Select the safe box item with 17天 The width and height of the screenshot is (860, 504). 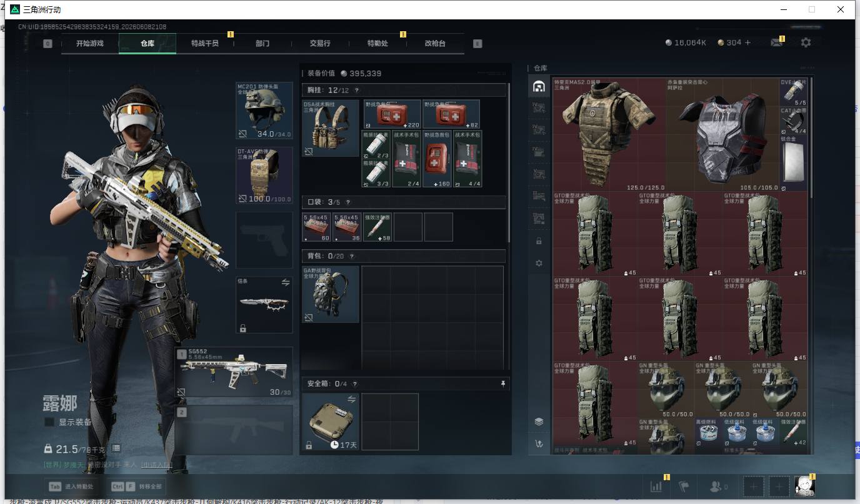click(x=331, y=422)
